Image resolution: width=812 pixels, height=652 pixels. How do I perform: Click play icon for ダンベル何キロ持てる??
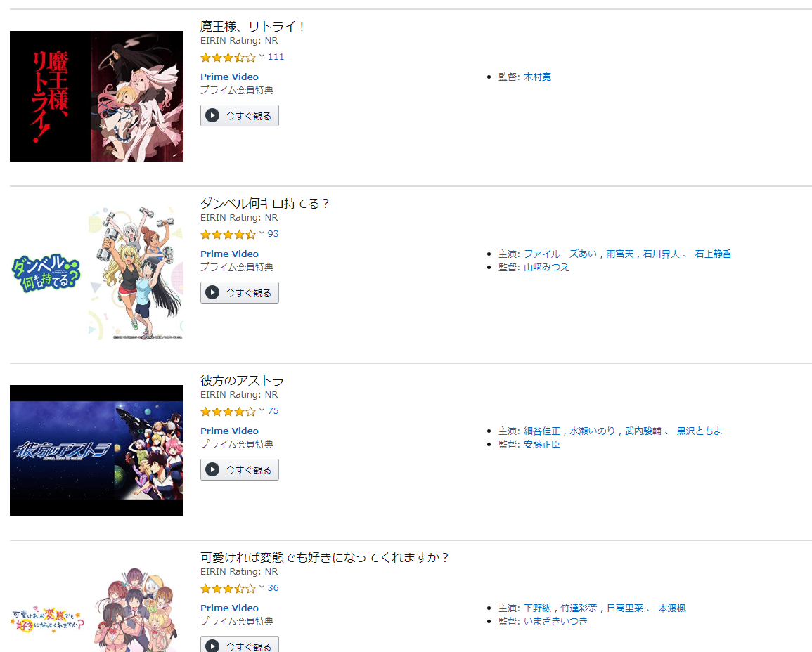click(212, 293)
